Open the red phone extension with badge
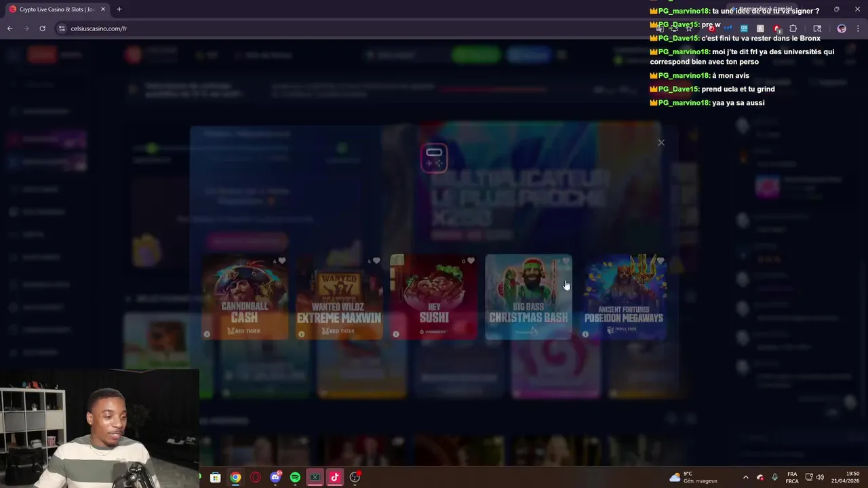The image size is (868, 488). tap(777, 28)
